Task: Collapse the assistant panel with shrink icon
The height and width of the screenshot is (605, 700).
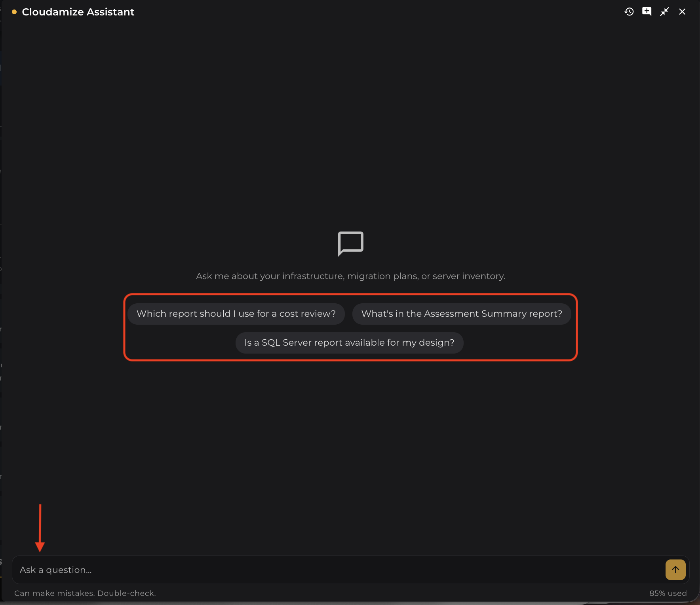Action: (x=664, y=12)
